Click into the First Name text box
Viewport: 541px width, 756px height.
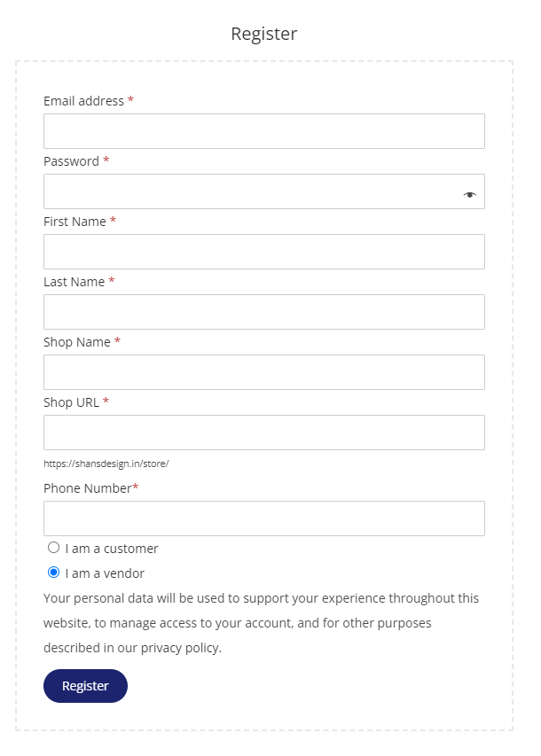[264, 252]
